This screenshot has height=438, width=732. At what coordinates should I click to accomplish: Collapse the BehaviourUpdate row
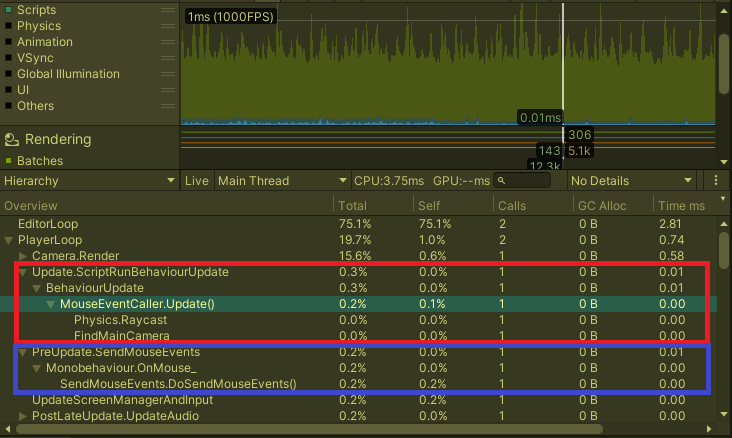click(x=36, y=288)
